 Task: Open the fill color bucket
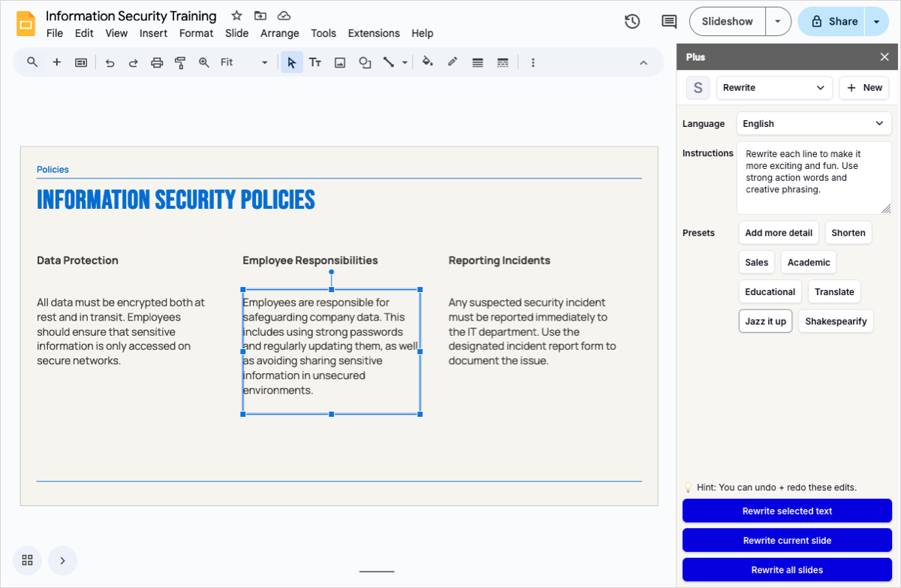pyautogui.click(x=427, y=62)
